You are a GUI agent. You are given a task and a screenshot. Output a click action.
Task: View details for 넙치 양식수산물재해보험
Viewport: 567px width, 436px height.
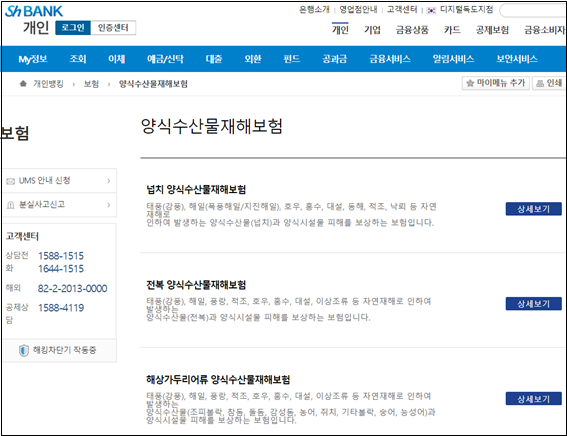tap(533, 209)
